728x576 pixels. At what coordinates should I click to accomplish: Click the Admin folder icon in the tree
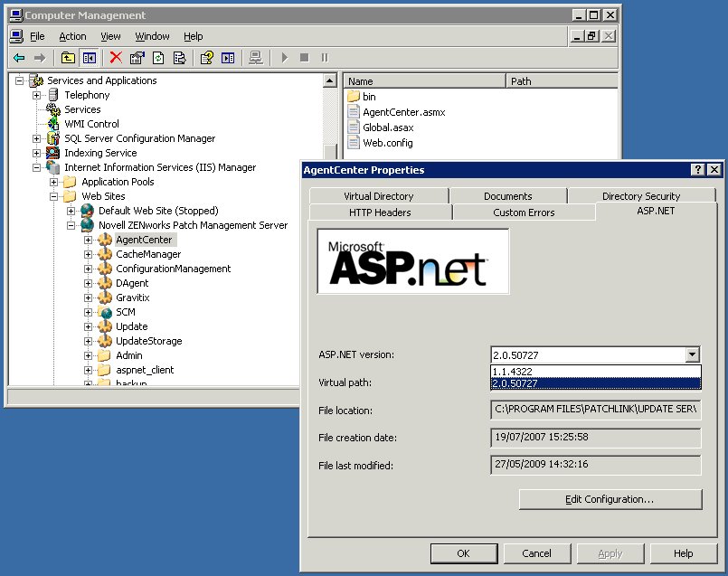[105, 355]
